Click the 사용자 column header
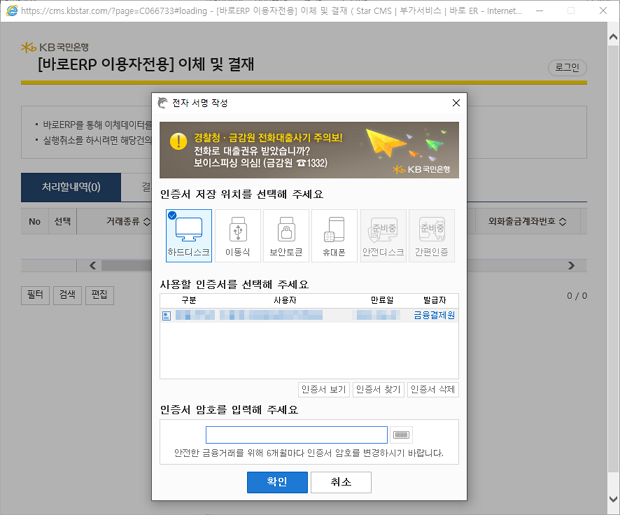 (285, 300)
